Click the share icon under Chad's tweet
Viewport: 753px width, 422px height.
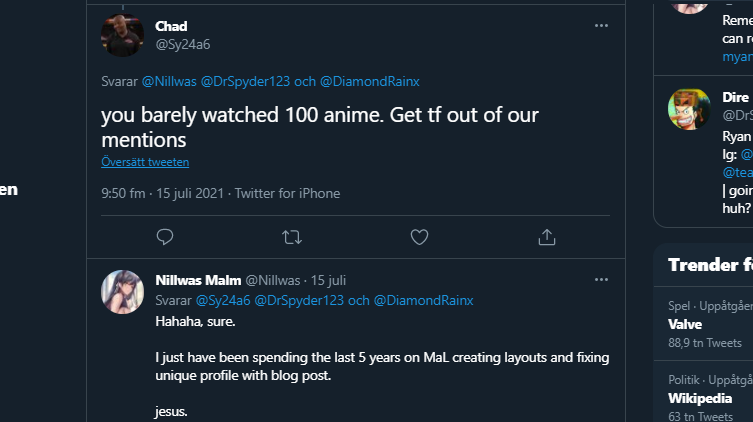547,237
